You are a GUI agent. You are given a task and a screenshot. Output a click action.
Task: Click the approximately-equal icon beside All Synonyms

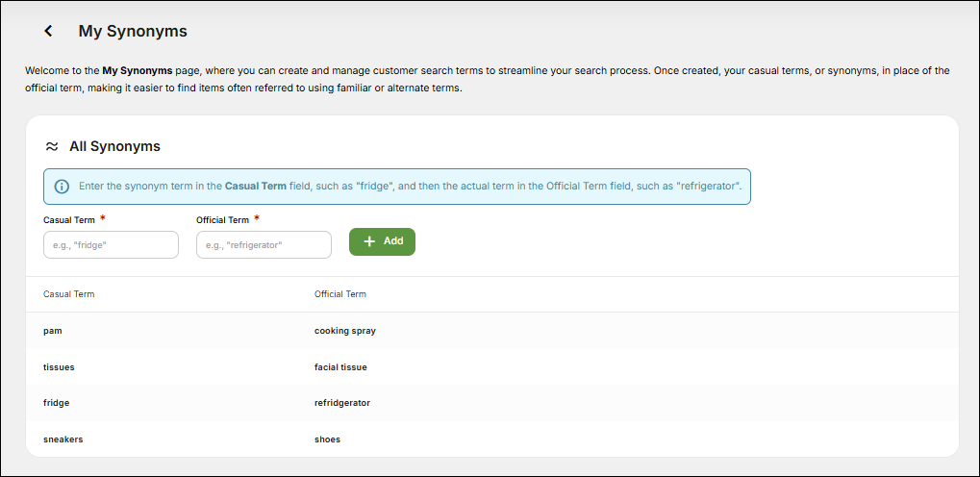(x=52, y=147)
